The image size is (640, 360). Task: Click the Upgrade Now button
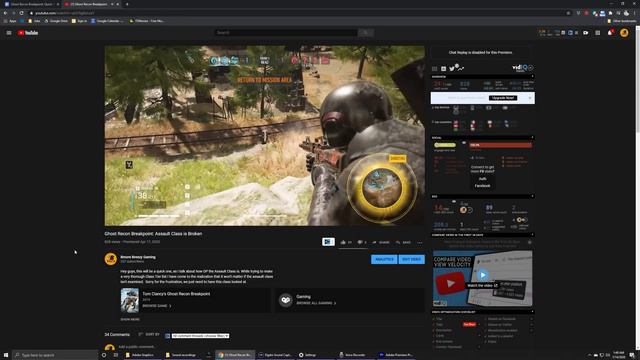tap(503, 98)
